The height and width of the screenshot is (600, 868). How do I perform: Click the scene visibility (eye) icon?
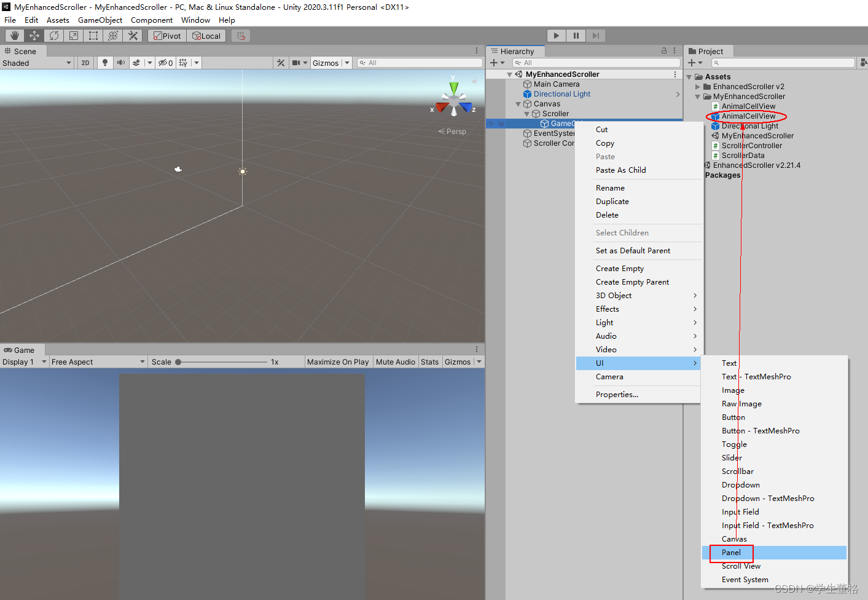[x=163, y=62]
